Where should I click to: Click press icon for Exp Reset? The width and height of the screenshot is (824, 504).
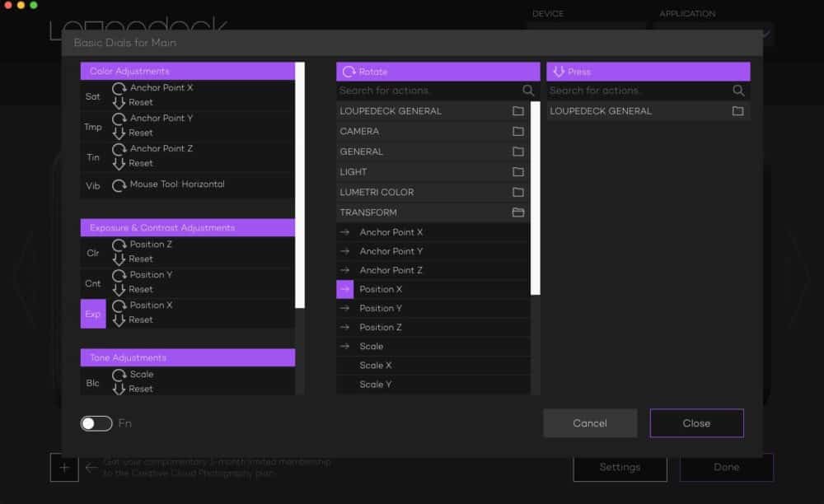(x=119, y=320)
